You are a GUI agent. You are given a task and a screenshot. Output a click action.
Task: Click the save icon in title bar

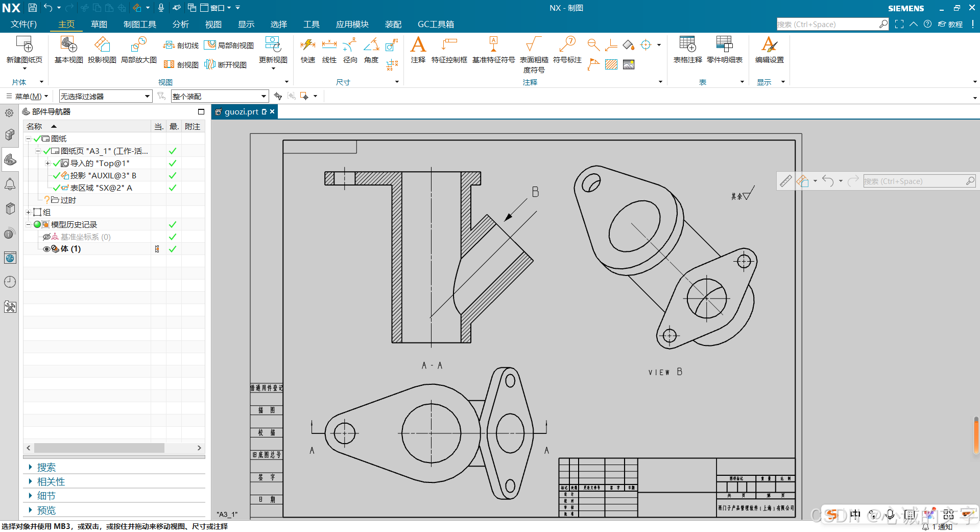pos(32,8)
